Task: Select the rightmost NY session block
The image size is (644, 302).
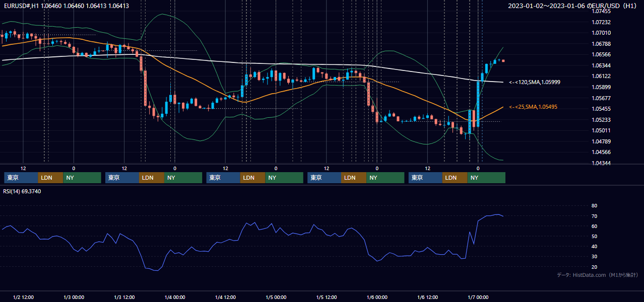Action: [x=487, y=178]
